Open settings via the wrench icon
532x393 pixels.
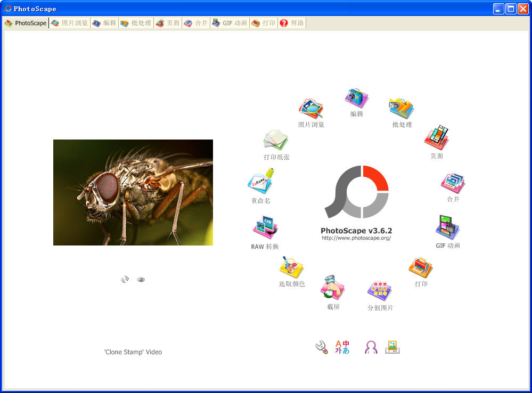321,347
